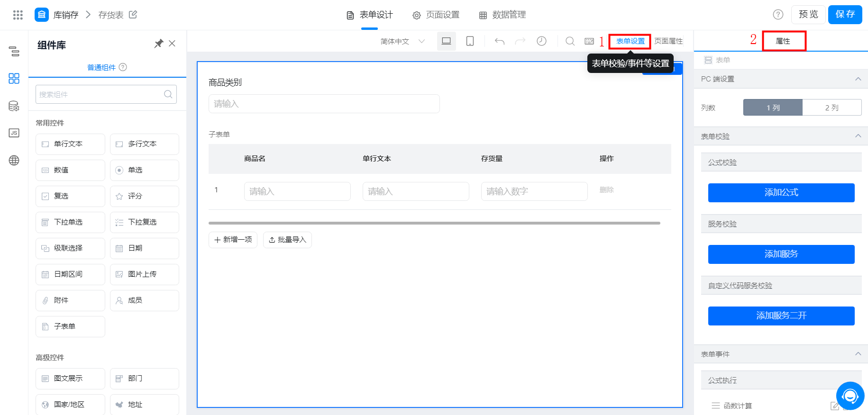Pin the component library panel
Viewport: 868px width, 415px height.
point(159,44)
